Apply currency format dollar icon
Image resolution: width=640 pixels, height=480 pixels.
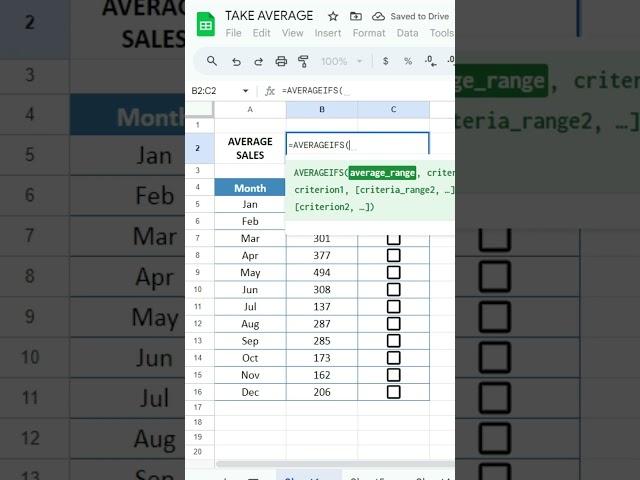click(x=385, y=61)
